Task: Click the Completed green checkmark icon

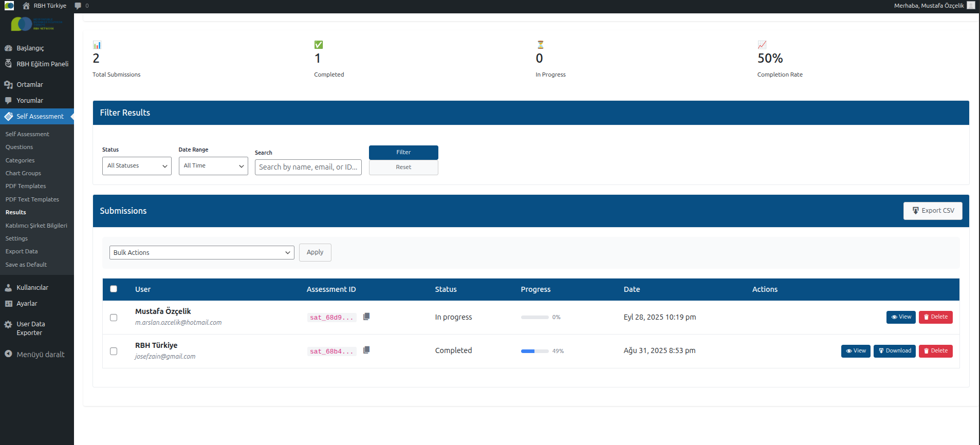Action: 319,45
